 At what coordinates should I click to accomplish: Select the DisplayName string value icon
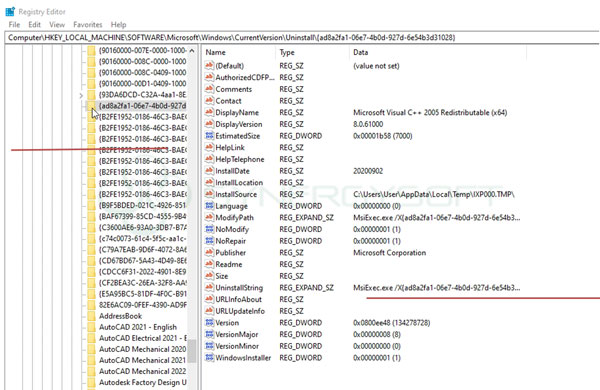[x=209, y=112]
